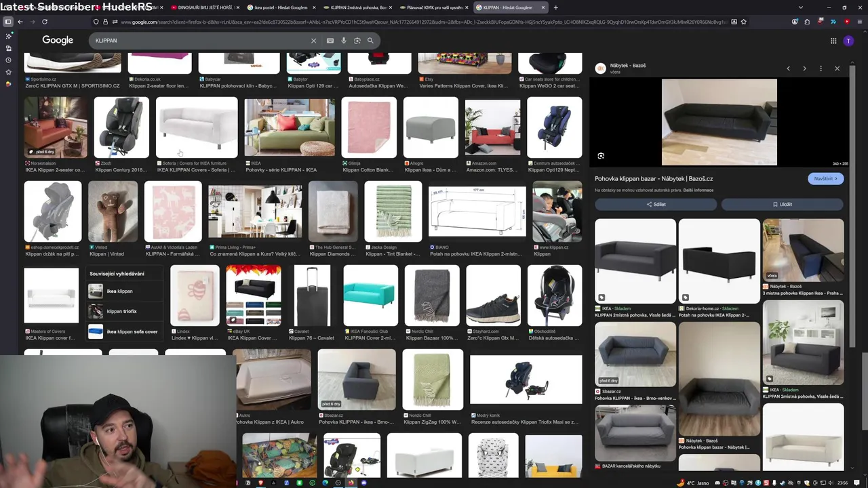Expand the list all tabs dropdown
The height and width of the screenshot is (488, 868).
[801, 7]
